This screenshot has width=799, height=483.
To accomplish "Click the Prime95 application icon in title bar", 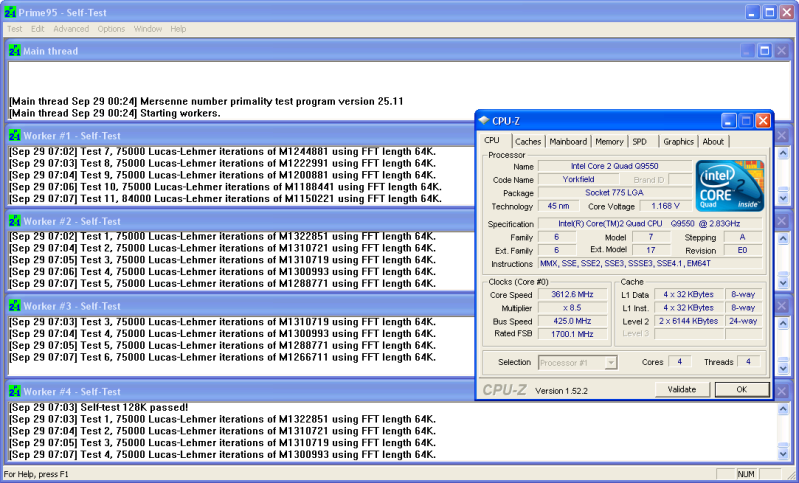I will 10,12.
